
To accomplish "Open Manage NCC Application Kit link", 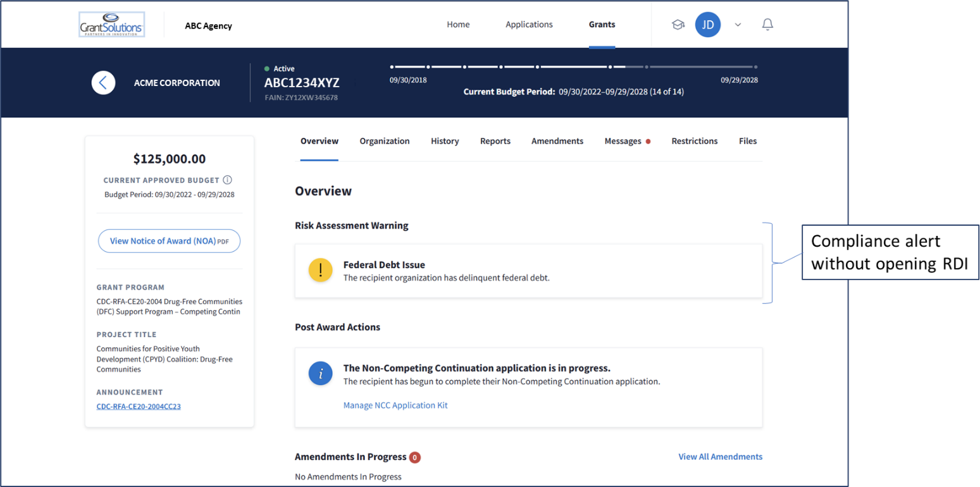I will 395,405.
